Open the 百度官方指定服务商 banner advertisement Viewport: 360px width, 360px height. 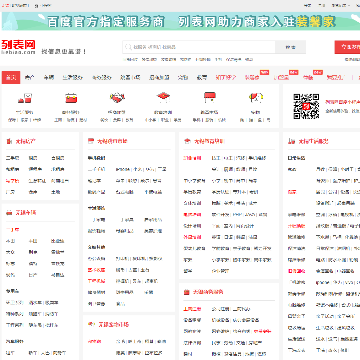coord(180,22)
